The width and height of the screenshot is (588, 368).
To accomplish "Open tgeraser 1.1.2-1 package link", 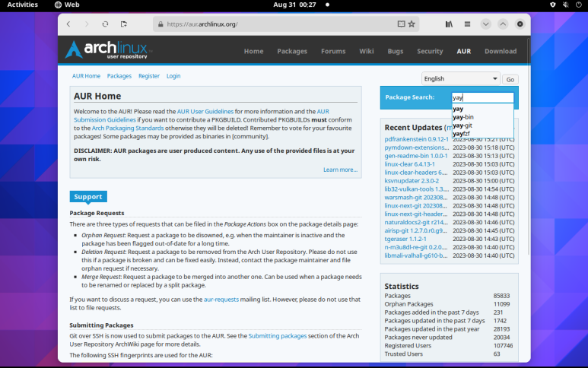I will point(405,239).
